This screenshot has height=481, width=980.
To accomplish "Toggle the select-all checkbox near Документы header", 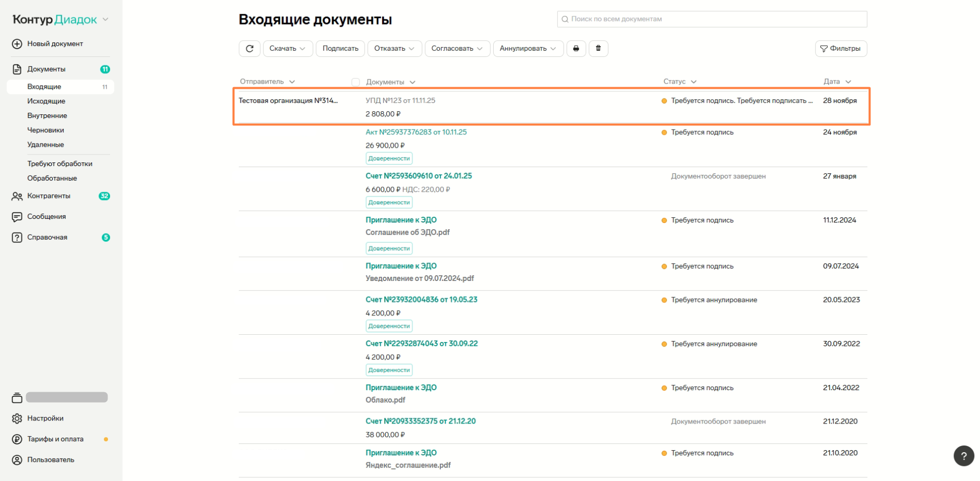I will 355,82.
